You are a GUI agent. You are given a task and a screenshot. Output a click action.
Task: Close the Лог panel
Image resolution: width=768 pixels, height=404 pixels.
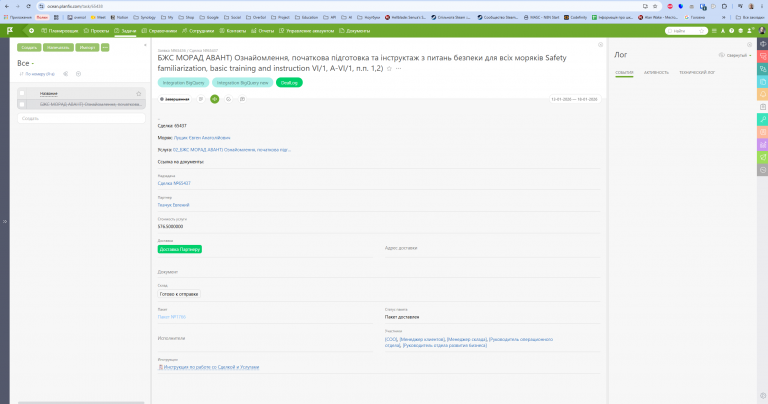[x=749, y=45]
